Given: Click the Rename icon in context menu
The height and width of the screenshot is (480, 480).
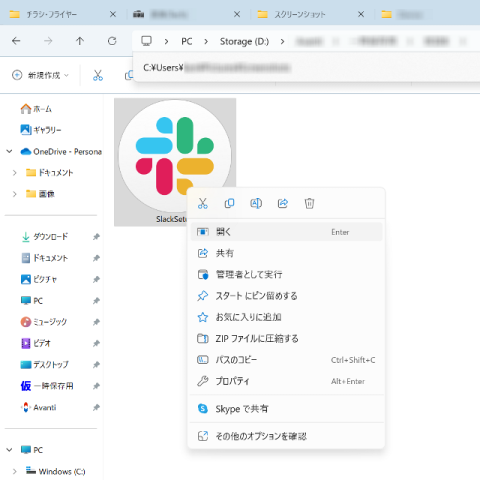Looking at the screenshot, I should [x=256, y=203].
